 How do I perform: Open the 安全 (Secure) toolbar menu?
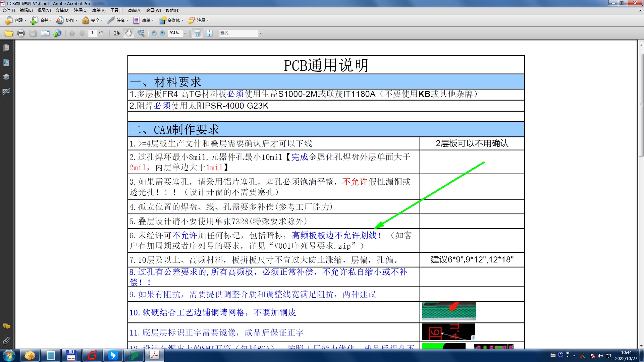pyautogui.click(x=92, y=20)
